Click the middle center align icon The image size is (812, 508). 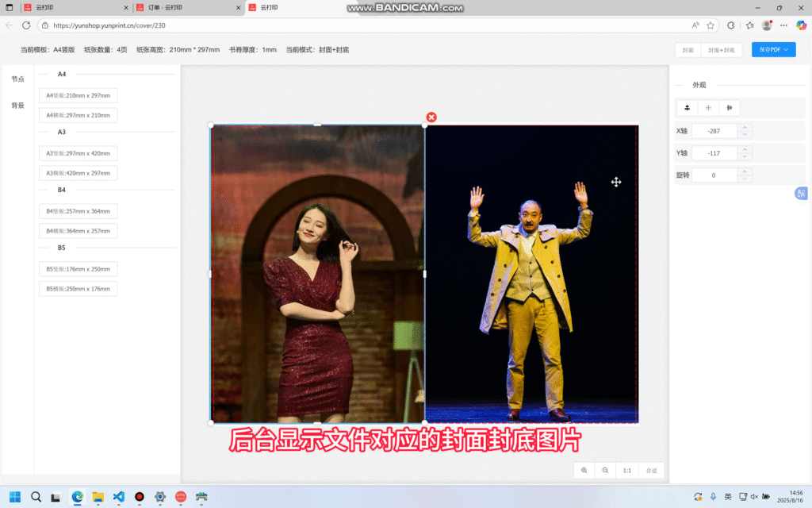[708, 108]
